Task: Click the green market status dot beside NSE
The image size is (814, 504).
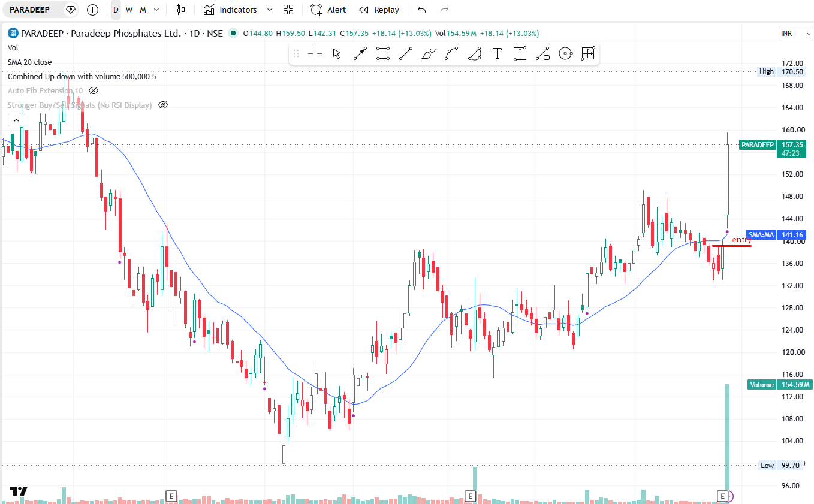Action: click(x=233, y=34)
